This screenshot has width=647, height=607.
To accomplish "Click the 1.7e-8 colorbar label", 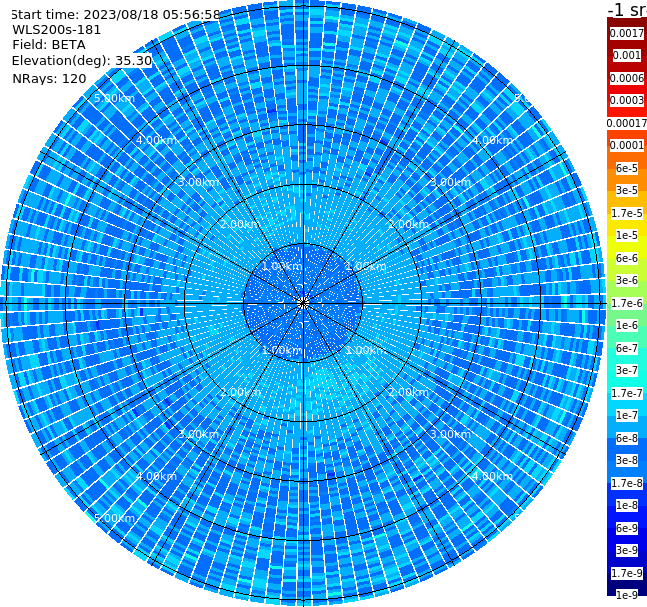I will click(x=627, y=483).
